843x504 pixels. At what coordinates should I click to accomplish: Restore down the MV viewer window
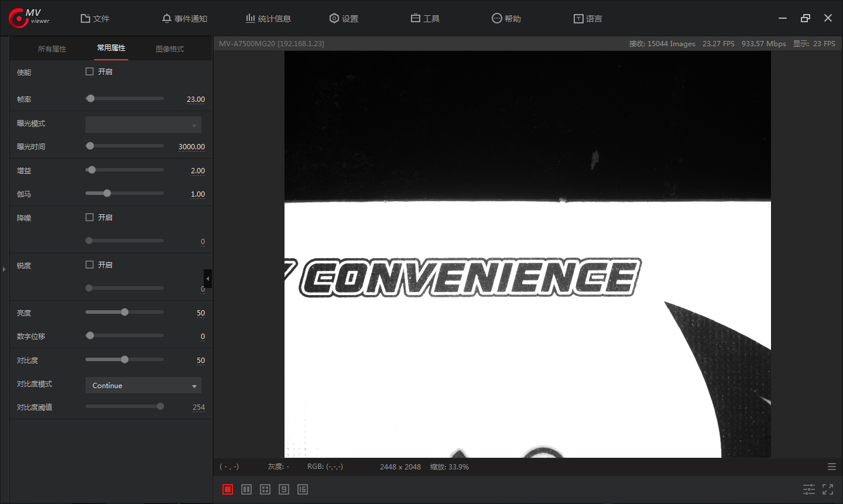[806, 18]
